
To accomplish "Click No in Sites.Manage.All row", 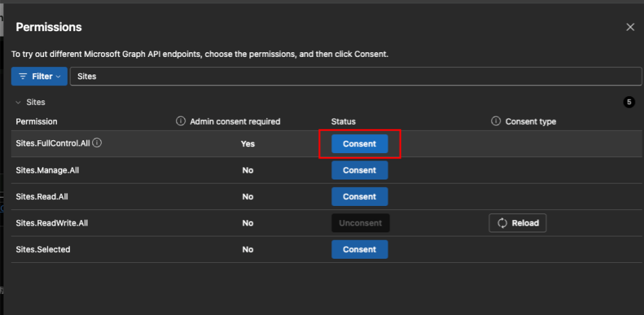I will coord(248,170).
